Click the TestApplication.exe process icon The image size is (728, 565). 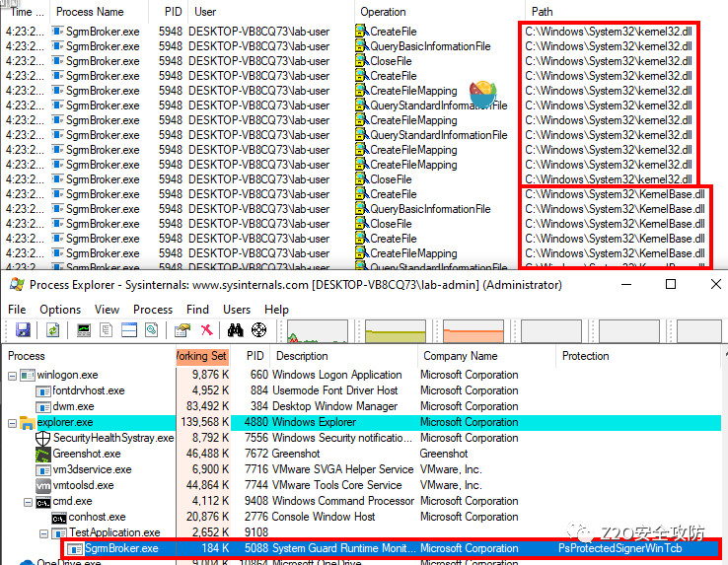59,533
